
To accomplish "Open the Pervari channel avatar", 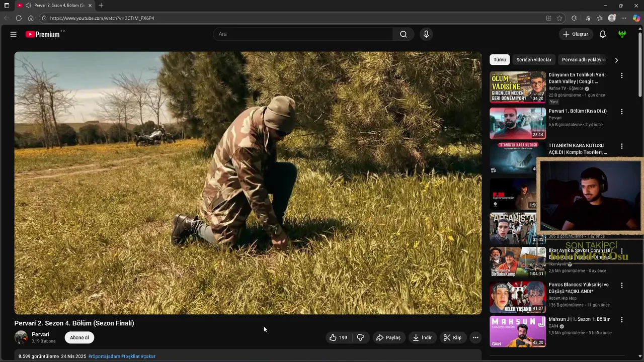I will 21,337.
